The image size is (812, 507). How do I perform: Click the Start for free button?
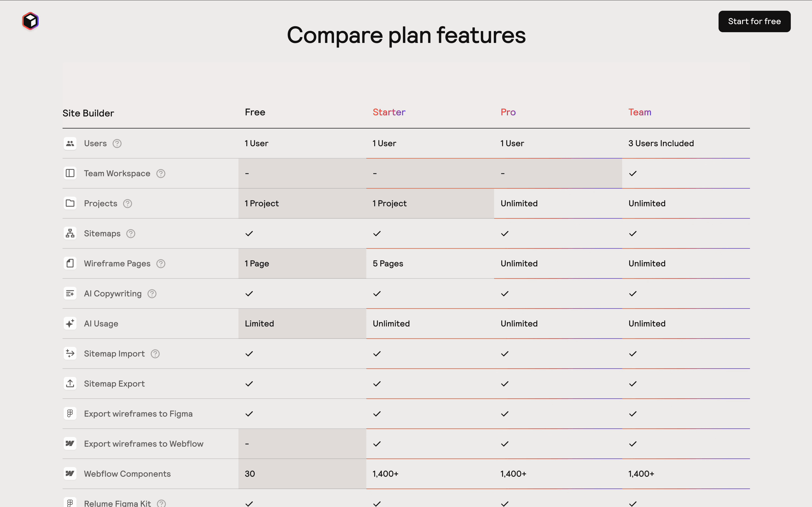(x=754, y=21)
